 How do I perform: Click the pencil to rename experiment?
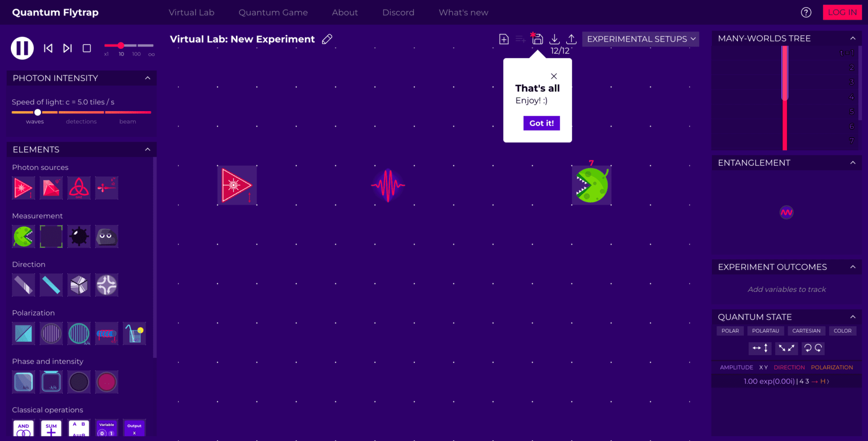click(x=327, y=39)
